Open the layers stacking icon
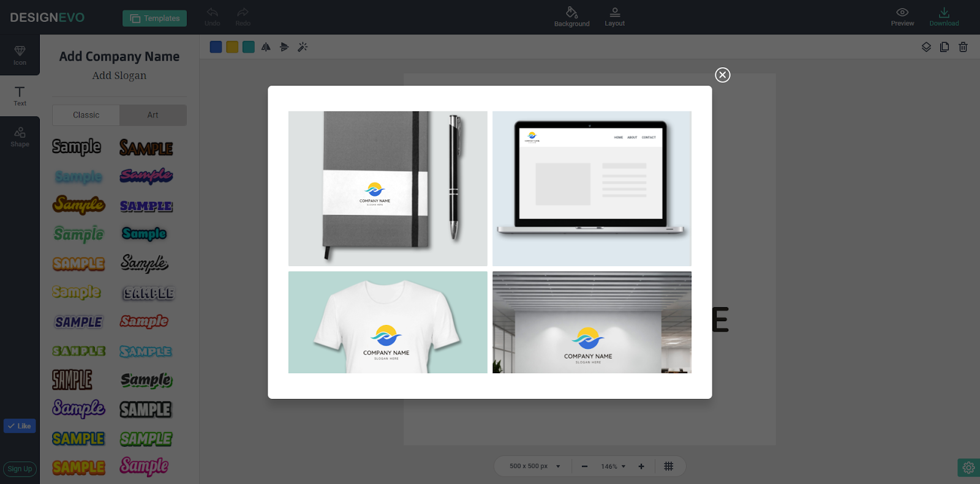The image size is (980, 484). [926, 47]
